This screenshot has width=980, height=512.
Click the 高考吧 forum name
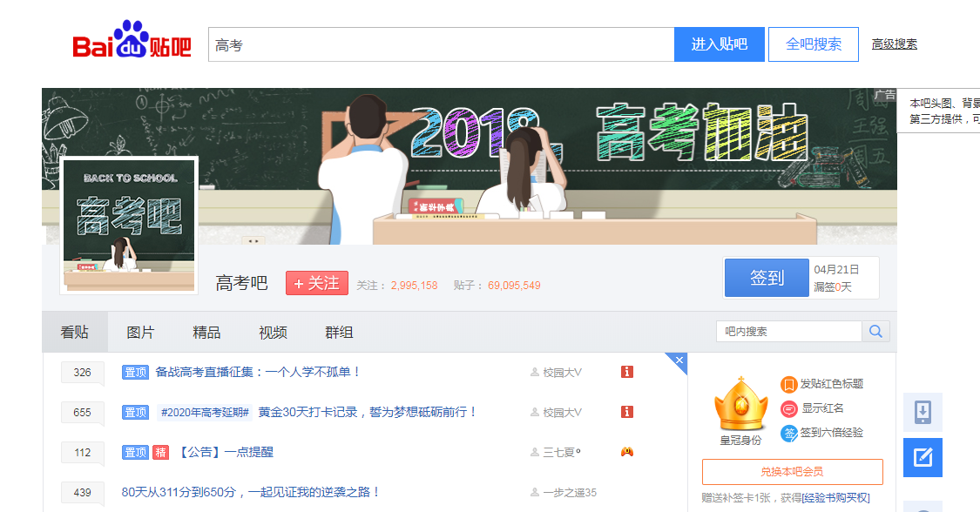242,284
